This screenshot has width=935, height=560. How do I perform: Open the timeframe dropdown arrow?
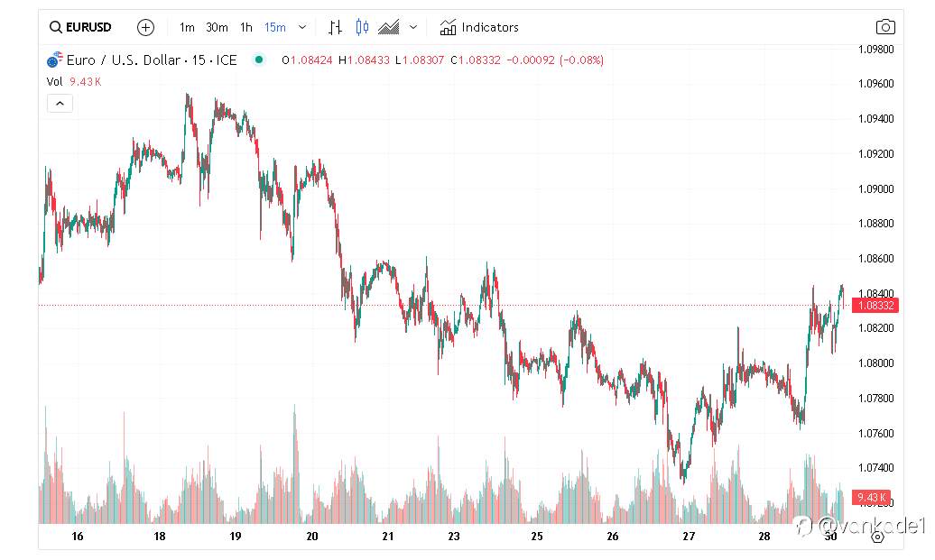302,27
